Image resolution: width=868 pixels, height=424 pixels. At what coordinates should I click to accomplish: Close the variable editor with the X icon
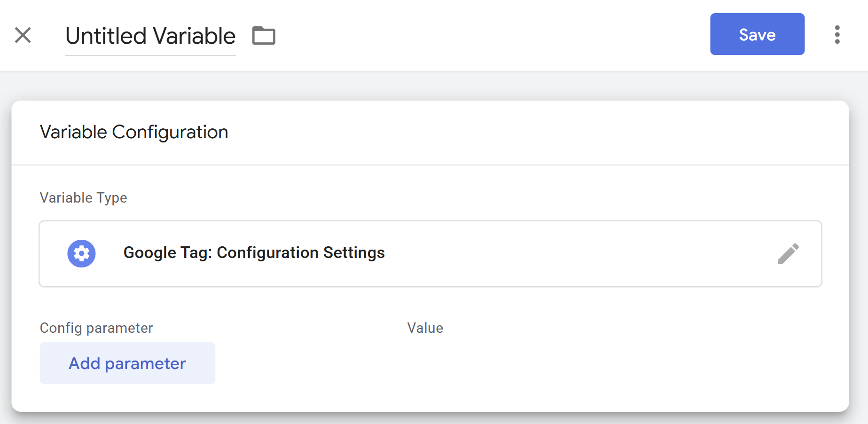click(23, 35)
